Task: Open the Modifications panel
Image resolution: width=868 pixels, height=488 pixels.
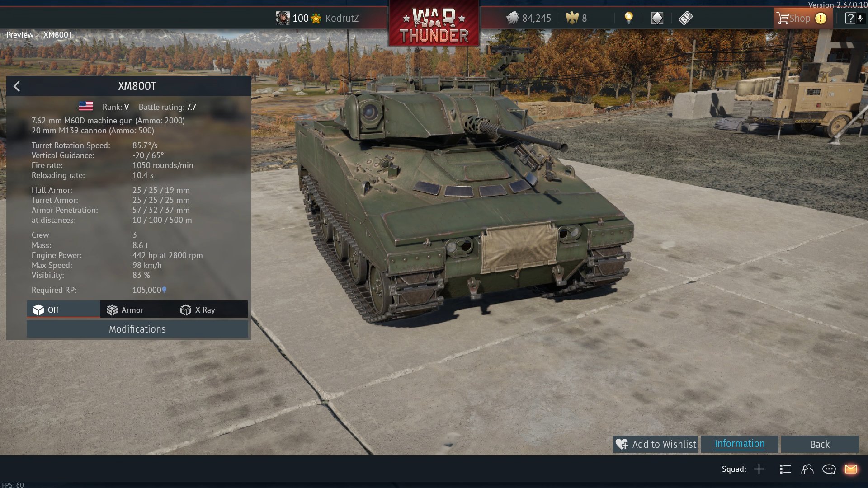Action: [137, 329]
